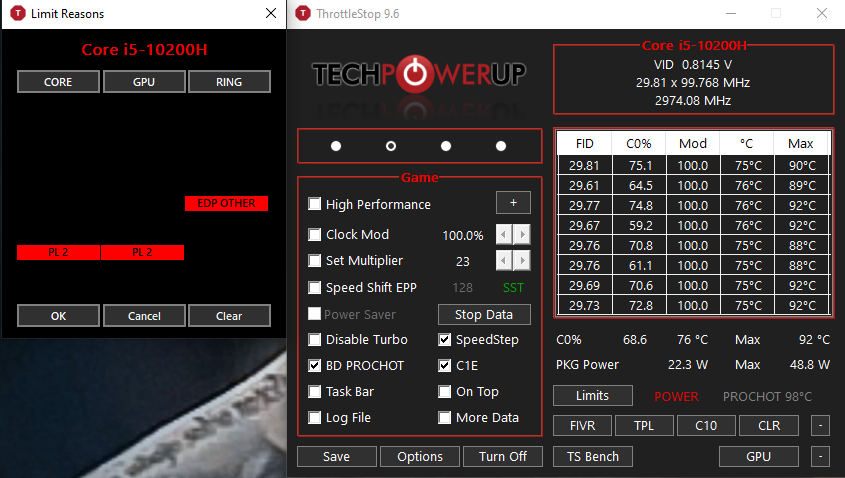Save the ThrottleStop settings
This screenshot has height=478, width=845.
pos(336,457)
